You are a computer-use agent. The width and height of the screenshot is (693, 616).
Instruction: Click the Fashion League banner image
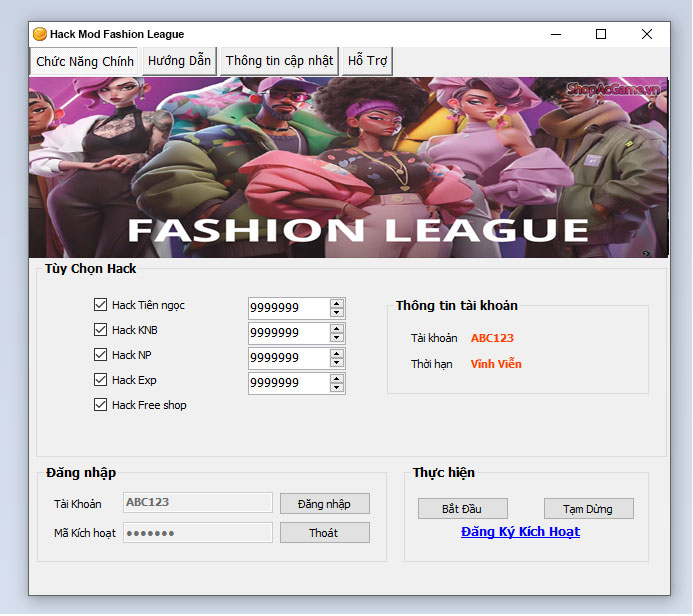click(x=349, y=167)
